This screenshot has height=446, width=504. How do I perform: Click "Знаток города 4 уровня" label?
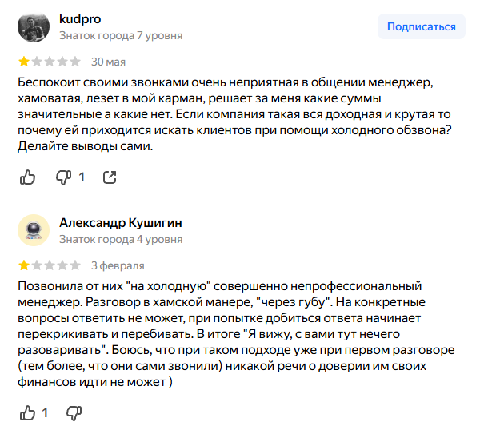121,239
